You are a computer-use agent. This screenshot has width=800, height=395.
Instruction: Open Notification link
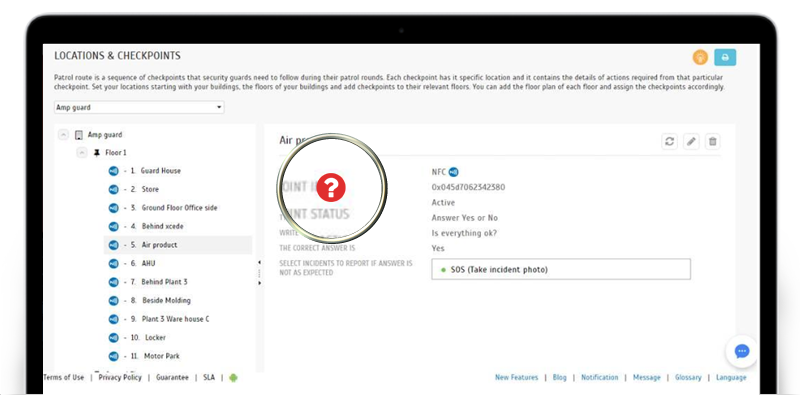tap(599, 378)
